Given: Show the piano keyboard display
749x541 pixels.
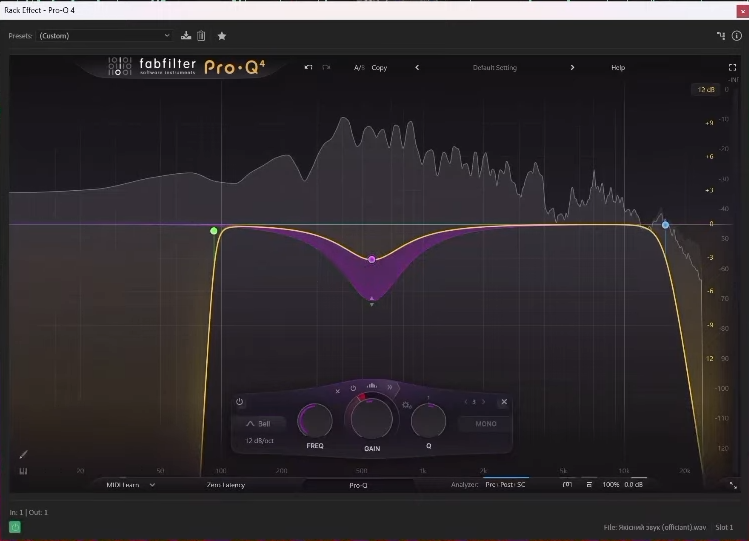Looking at the screenshot, I should pyautogui.click(x=23, y=471).
